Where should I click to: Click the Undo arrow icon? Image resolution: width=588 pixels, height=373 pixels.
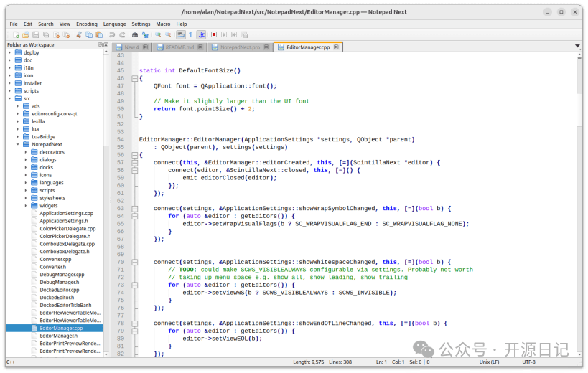[x=112, y=35]
